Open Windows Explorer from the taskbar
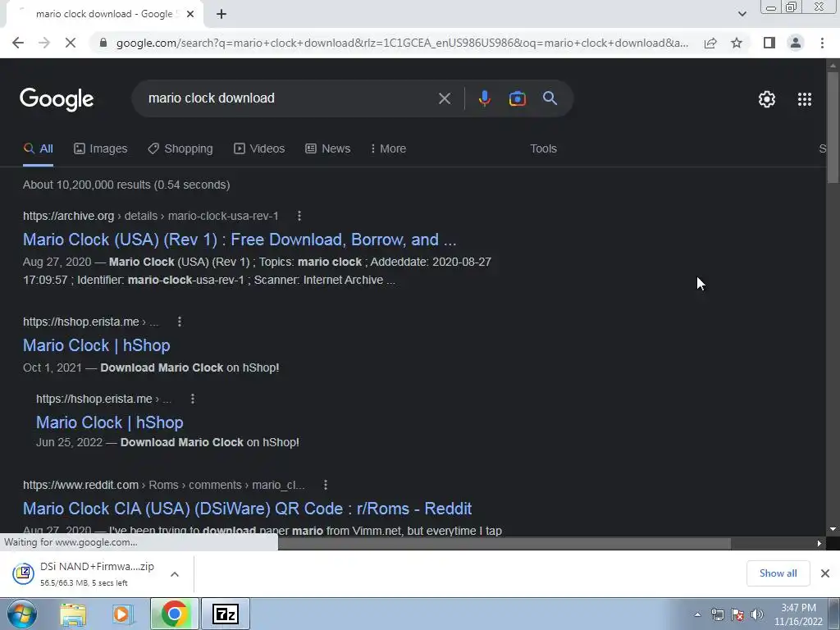 pos(73,614)
